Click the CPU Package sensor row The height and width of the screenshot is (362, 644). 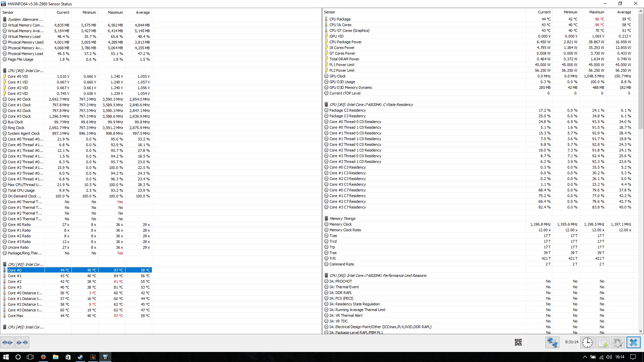click(x=340, y=19)
